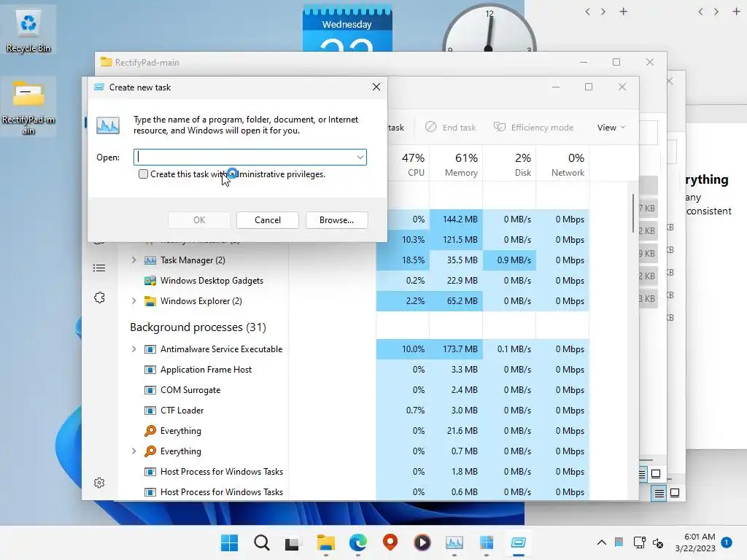Open the notification badge in tray
This screenshot has width=747, height=560.
pyautogui.click(x=727, y=542)
